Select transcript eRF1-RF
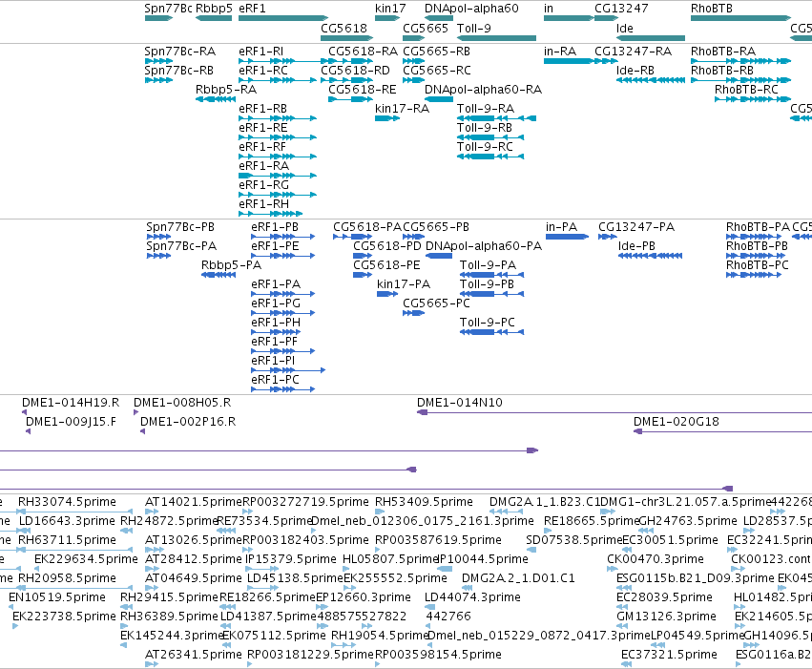Viewport: 812px width, 669px height. (x=278, y=157)
